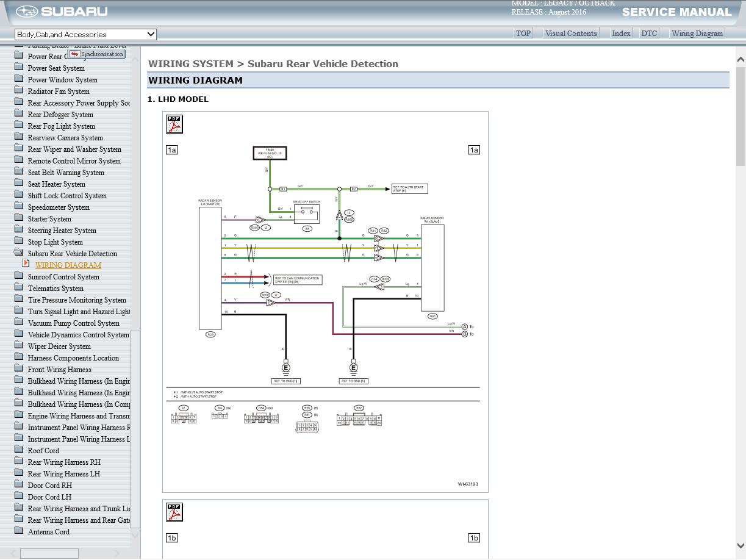
Task: Click folder icon beside Wiper Deicer System
Action: click(x=18, y=346)
